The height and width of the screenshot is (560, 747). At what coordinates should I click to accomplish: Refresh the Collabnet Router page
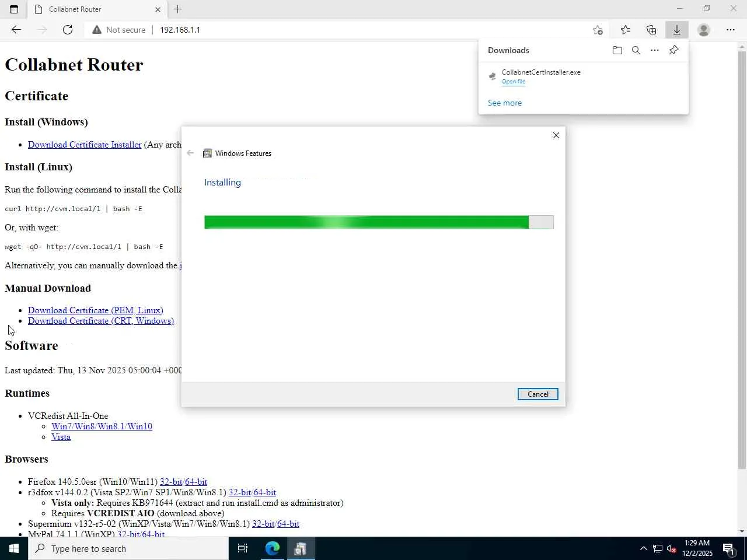[x=68, y=30]
